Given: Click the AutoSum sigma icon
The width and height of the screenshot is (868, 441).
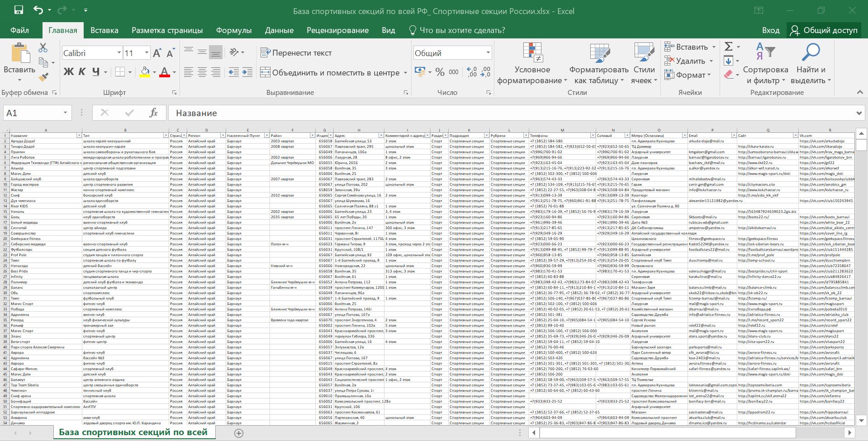Looking at the screenshot, I should click(728, 47).
